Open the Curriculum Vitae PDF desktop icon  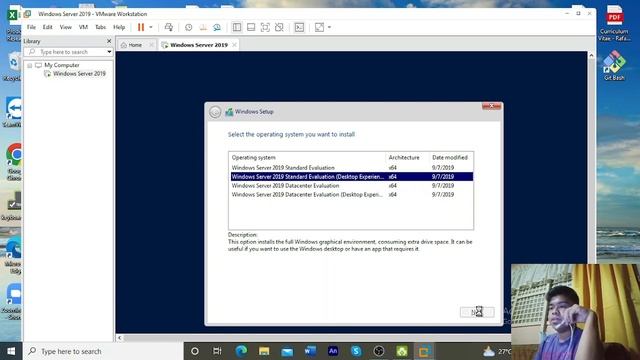pyautogui.click(x=614, y=22)
